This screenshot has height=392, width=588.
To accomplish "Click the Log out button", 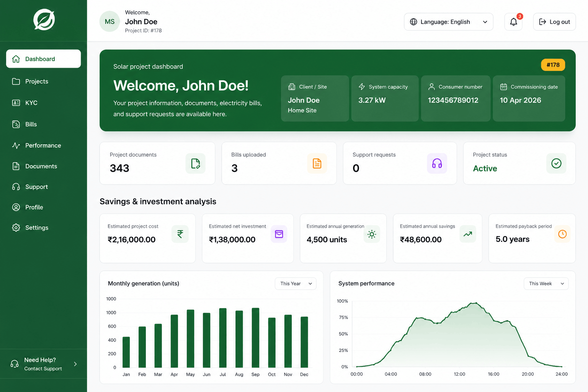I will tap(554, 22).
